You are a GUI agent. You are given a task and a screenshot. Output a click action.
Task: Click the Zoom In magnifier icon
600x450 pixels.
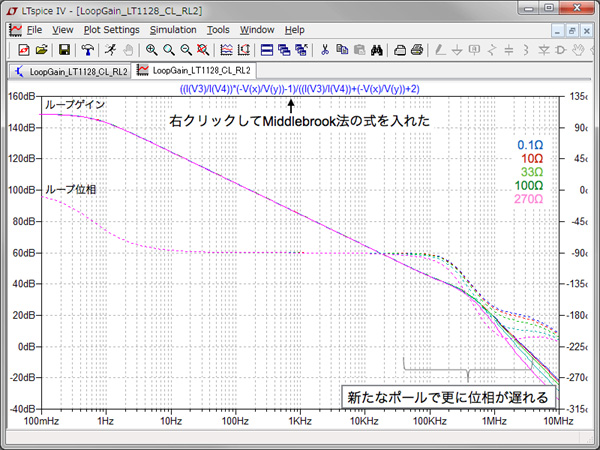[x=151, y=49]
